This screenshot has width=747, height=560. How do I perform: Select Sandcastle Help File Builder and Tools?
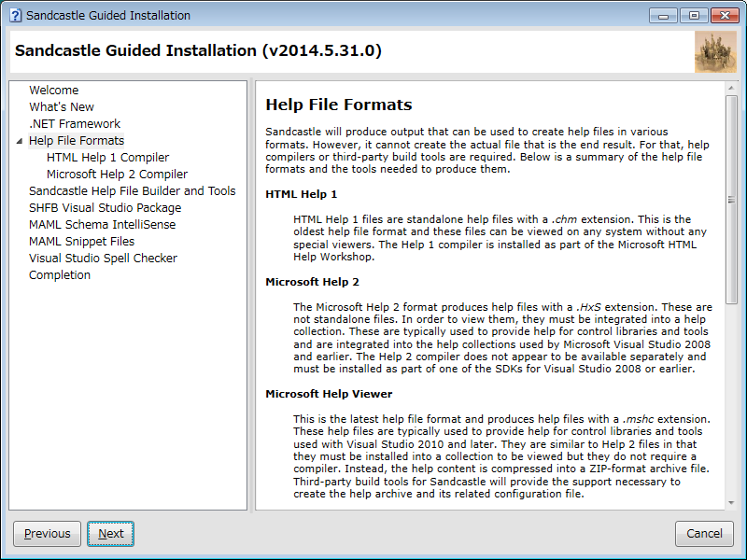[132, 191]
